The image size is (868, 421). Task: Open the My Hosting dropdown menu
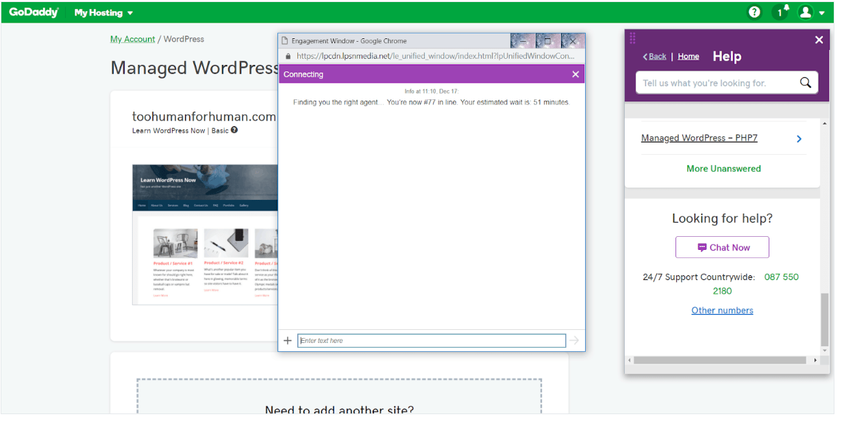click(103, 12)
